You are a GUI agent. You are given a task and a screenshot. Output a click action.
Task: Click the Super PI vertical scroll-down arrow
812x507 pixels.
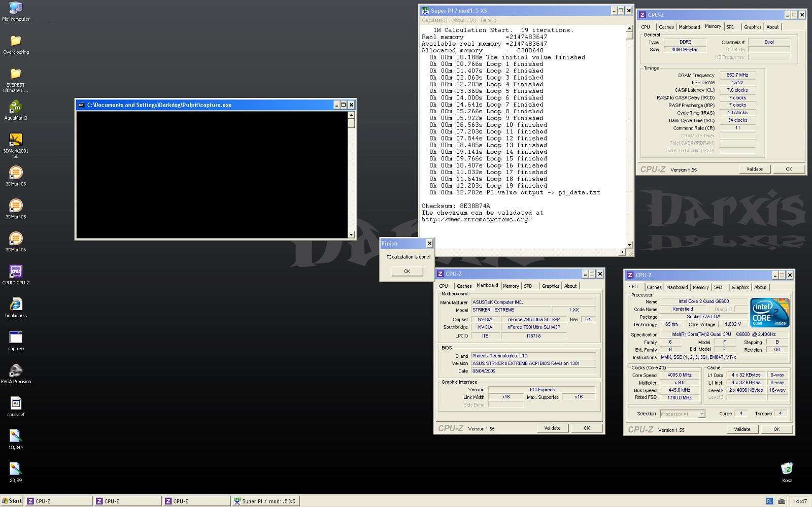click(630, 245)
